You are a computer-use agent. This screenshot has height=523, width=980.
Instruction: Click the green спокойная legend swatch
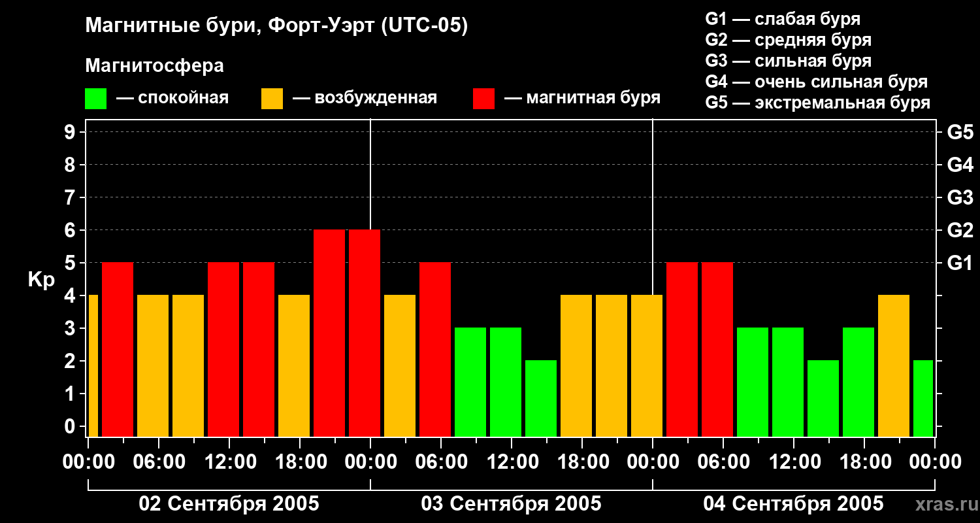pyautogui.click(x=95, y=99)
